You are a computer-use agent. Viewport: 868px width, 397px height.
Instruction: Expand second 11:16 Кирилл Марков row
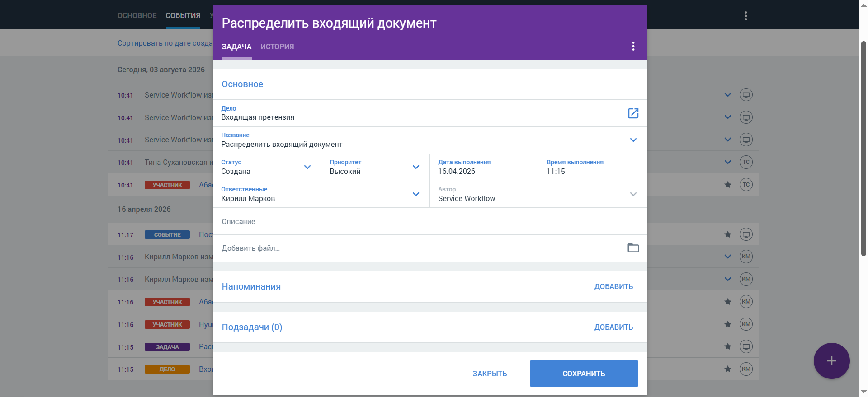727,279
